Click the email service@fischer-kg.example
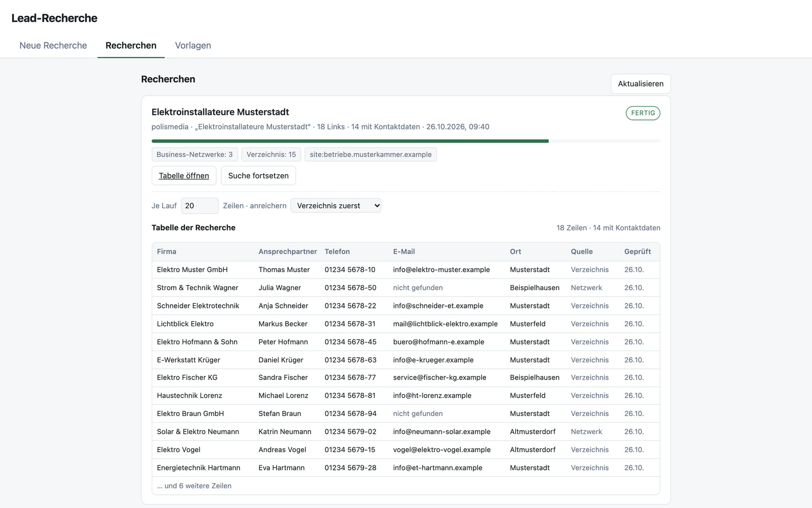This screenshot has height=508, width=812. pos(439,377)
